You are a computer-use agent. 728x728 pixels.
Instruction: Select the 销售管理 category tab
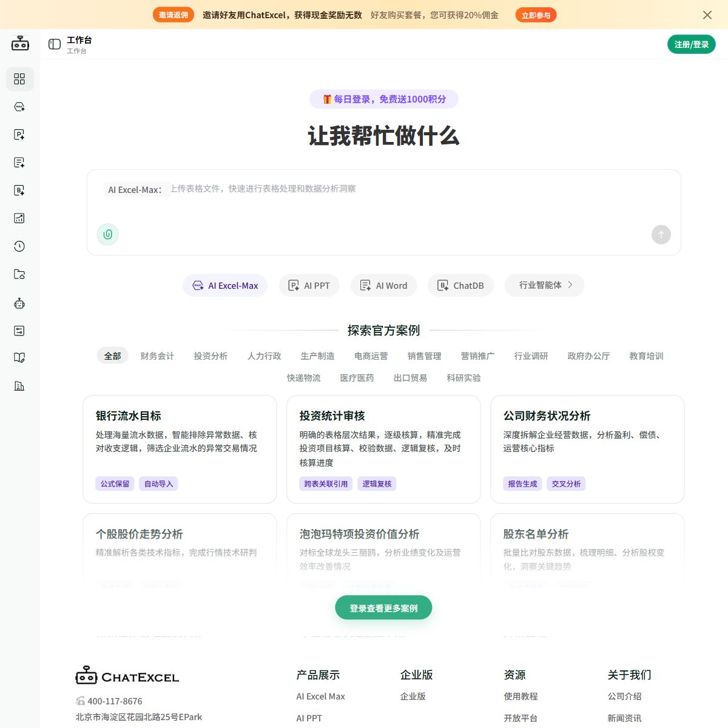(x=424, y=356)
